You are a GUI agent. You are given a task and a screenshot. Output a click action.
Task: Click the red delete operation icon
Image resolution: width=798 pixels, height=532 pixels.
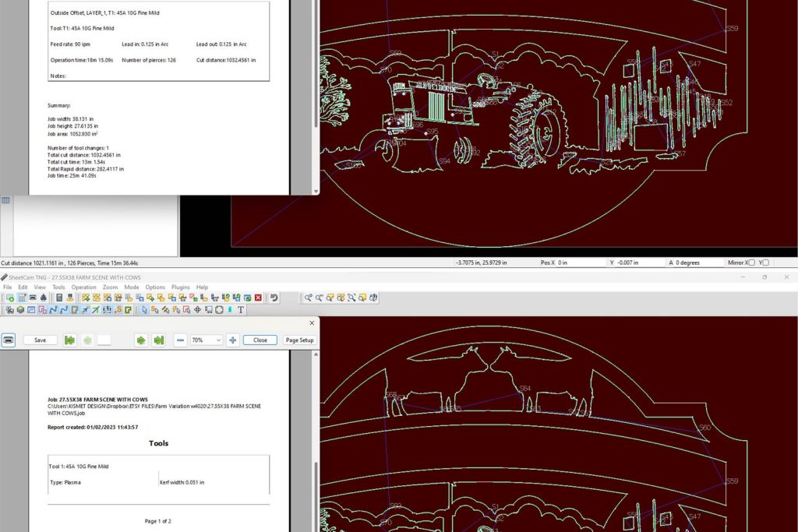[258, 298]
